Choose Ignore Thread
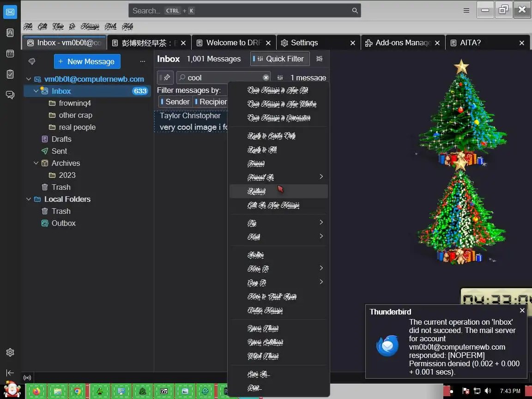532x399 pixels. (279, 328)
